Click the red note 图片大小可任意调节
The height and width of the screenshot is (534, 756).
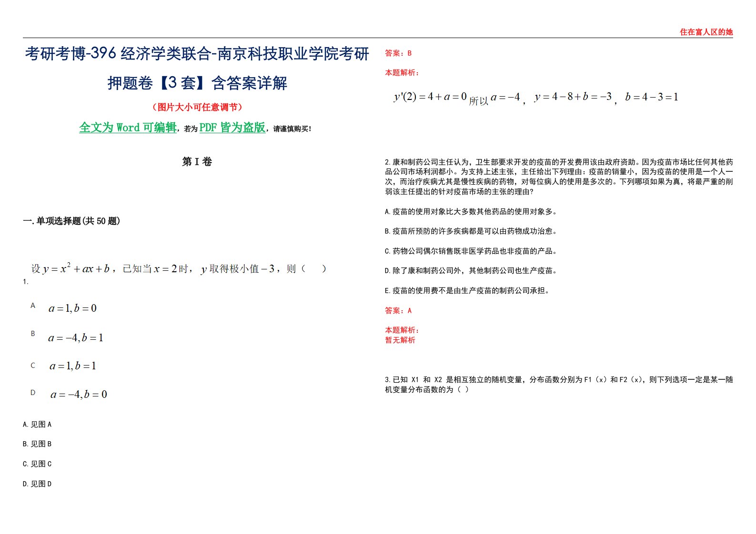coord(197,107)
